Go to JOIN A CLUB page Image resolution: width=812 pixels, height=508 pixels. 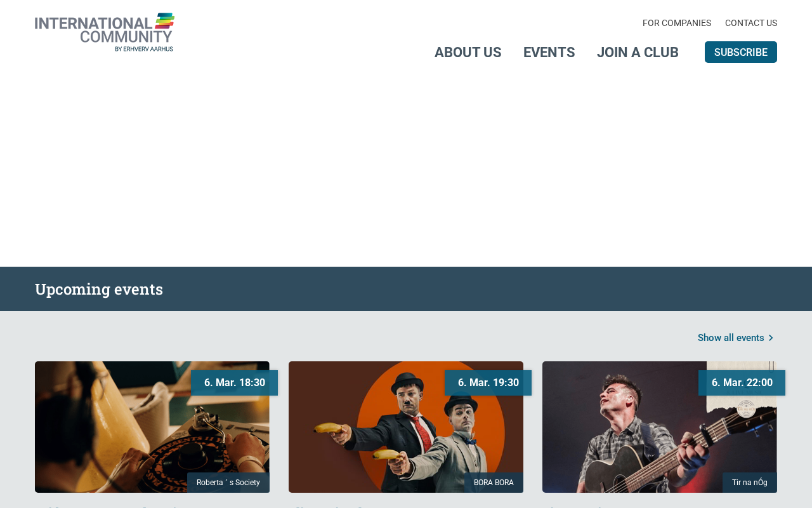click(x=638, y=52)
